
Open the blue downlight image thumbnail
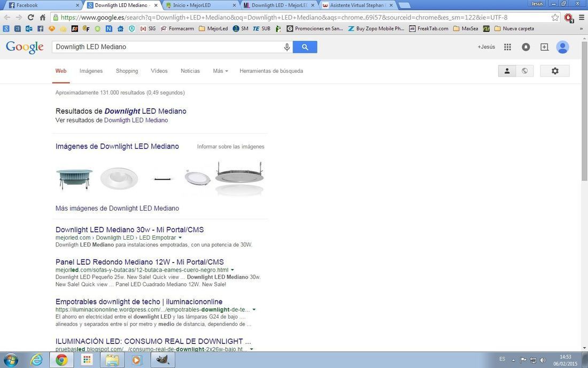coord(74,179)
